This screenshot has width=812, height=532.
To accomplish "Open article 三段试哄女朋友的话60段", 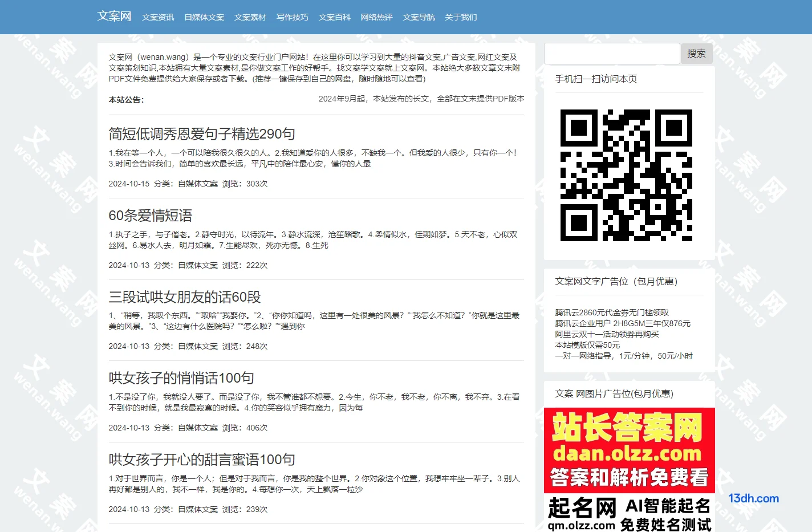I will (185, 297).
